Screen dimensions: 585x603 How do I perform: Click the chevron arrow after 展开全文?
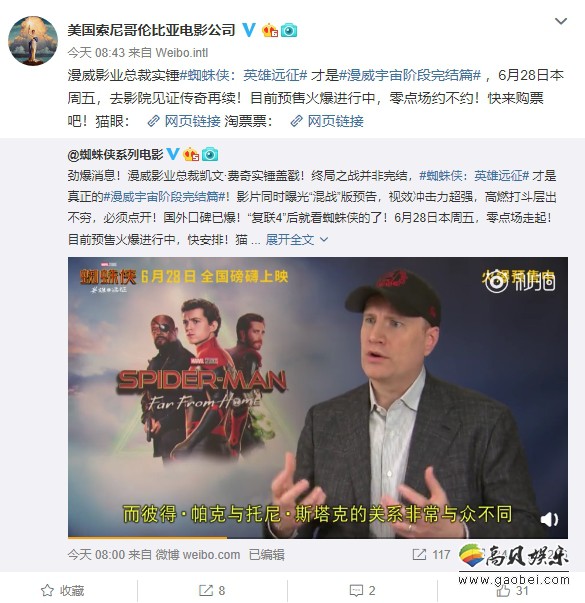(x=324, y=240)
